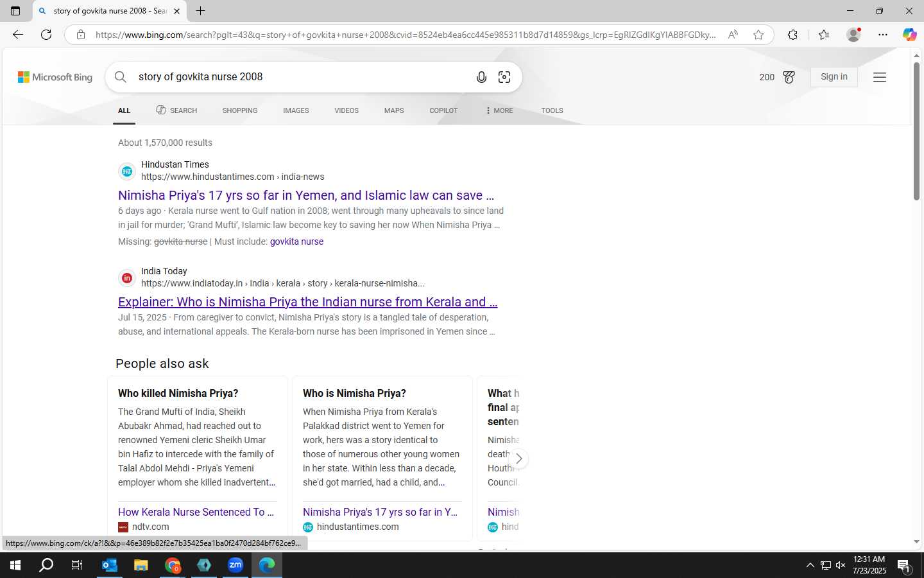Image resolution: width=924 pixels, height=578 pixels.
Task: Open the Extensions puzzle icon
Action: [x=792, y=35]
